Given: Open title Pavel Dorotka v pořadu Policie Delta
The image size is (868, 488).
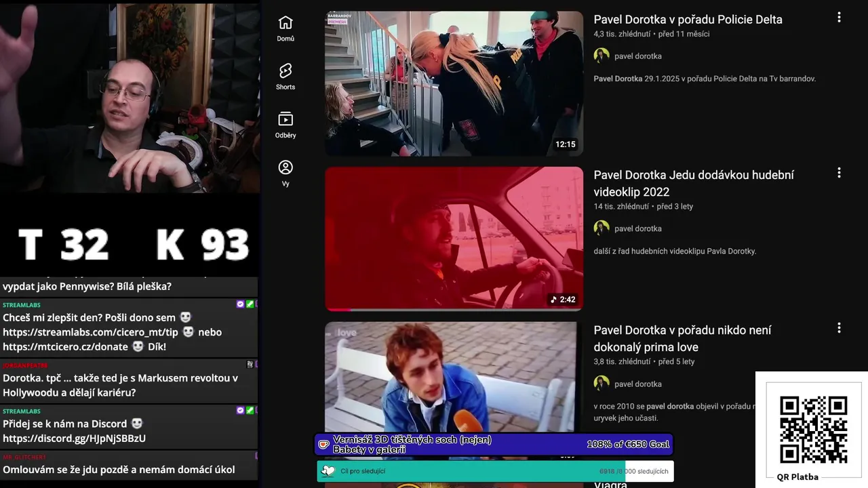Looking at the screenshot, I should point(688,20).
